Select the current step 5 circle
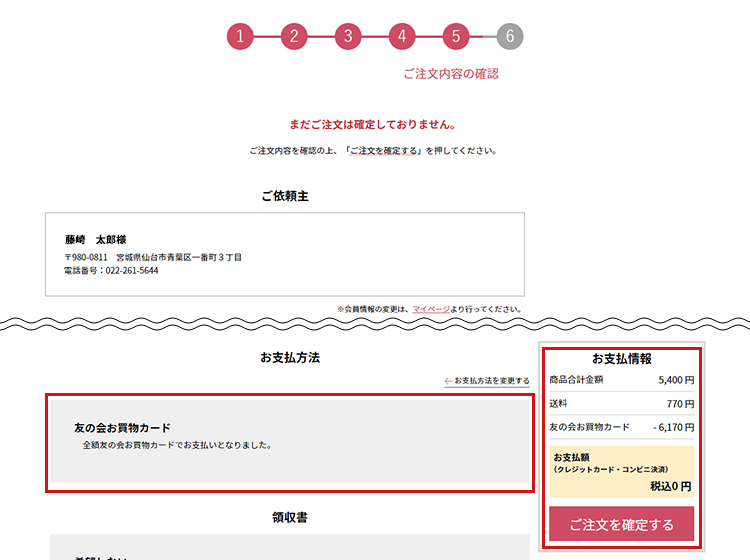 click(456, 37)
